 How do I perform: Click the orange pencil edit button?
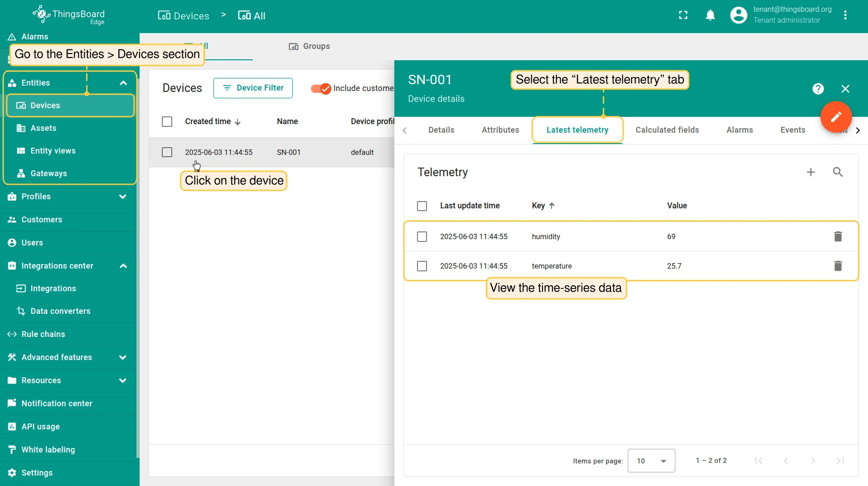(836, 117)
